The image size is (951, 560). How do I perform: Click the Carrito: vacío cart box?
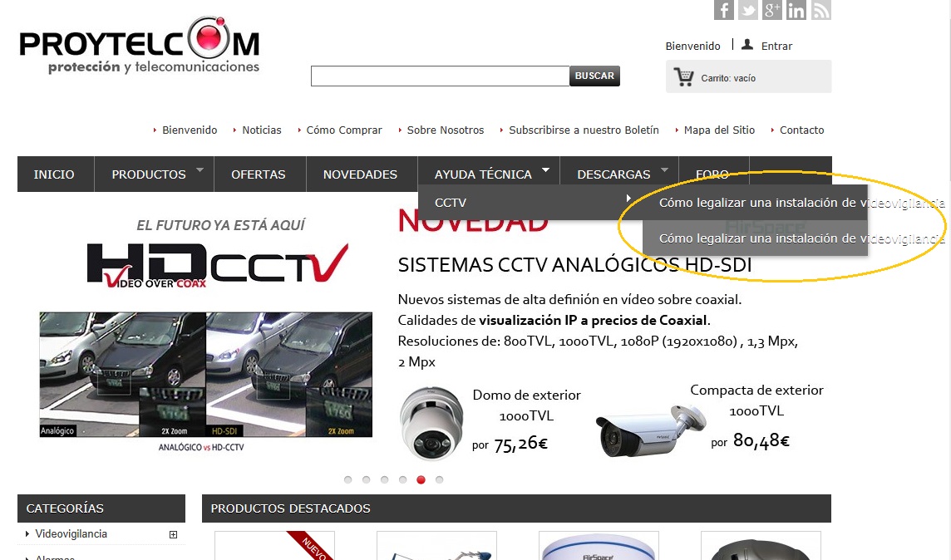(x=748, y=76)
